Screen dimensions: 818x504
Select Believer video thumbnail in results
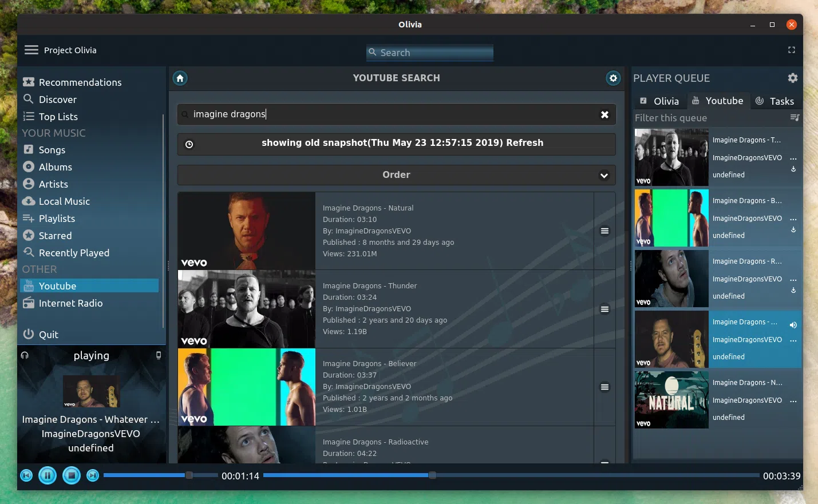coord(247,387)
